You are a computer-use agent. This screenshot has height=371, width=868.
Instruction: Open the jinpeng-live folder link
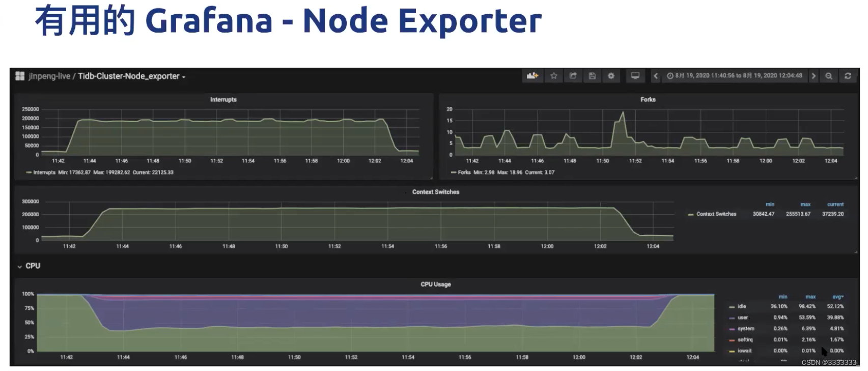pos(49,76)
